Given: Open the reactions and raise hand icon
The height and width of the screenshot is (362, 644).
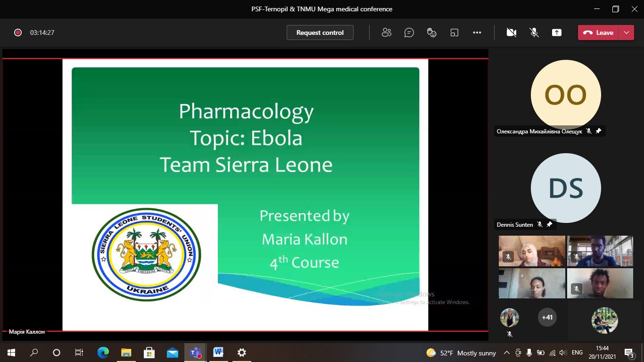Looking at the screenshot, I should [431, 33].
